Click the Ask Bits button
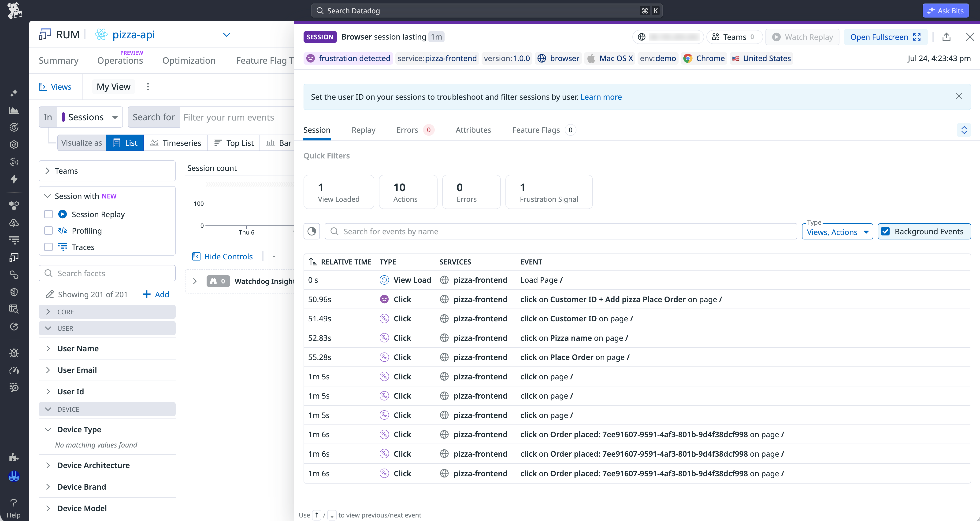Viewport: 980px width, 521px height. pos(945,11)
